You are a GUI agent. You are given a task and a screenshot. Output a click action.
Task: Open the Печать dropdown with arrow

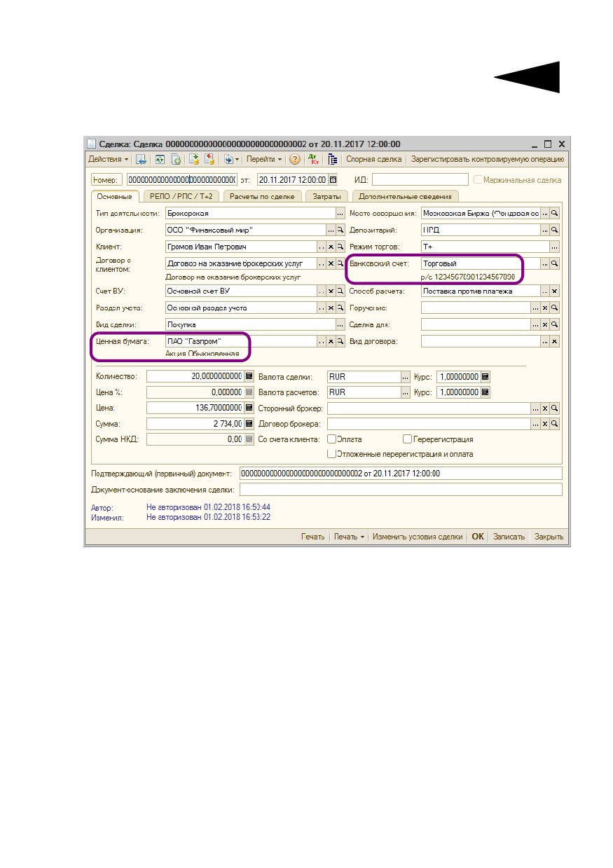tap(349, 537)
